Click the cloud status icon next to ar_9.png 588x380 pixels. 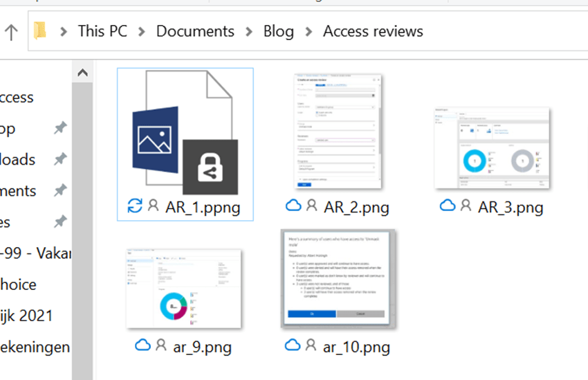point(143,345)
